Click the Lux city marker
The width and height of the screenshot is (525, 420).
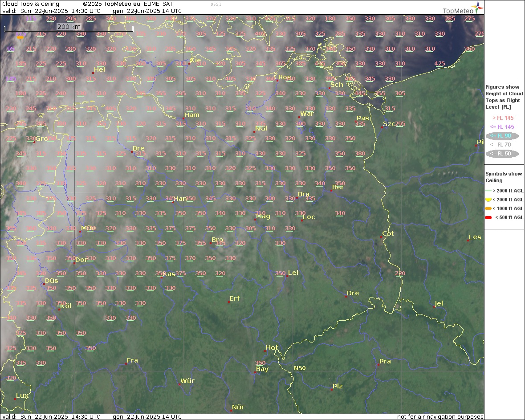click(15, 399)
